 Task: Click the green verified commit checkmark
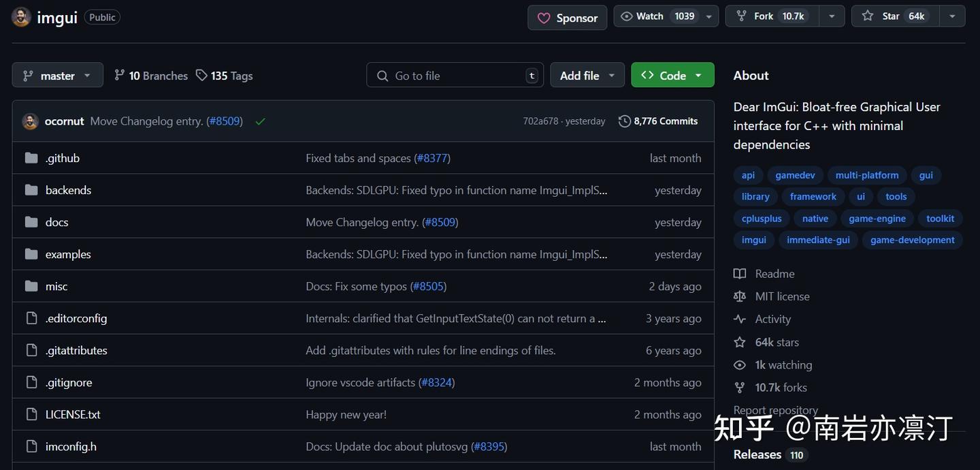click(x=260, y=121)
